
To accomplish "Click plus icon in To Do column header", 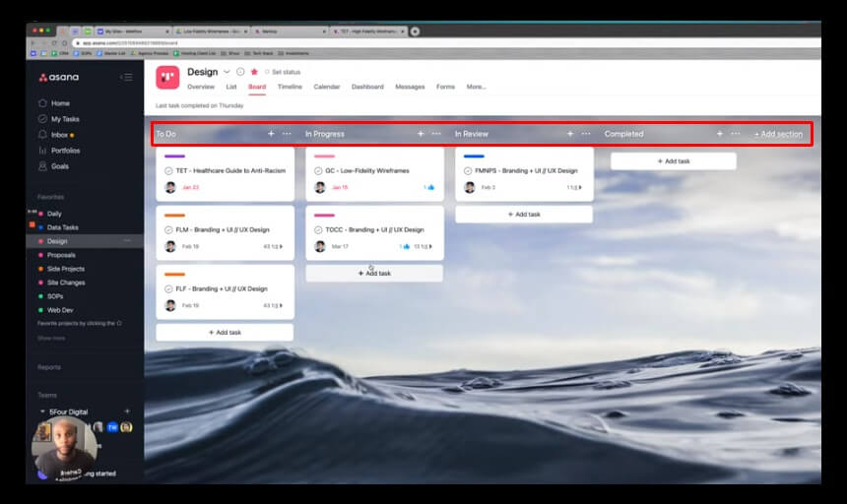I will 271,133.
